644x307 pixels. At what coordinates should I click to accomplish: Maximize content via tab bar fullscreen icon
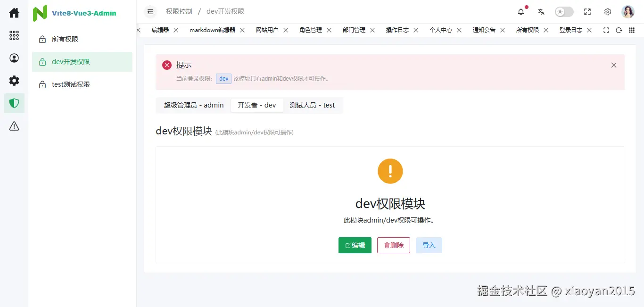pyautogui.click(x=606, y=30)
